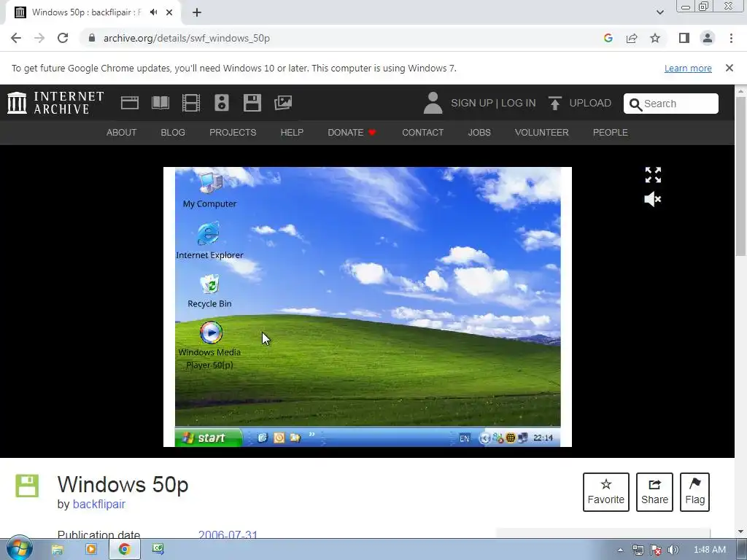Click LOG IN link
The width and height of the screenshot is (747, 560).
click(519, 103)
